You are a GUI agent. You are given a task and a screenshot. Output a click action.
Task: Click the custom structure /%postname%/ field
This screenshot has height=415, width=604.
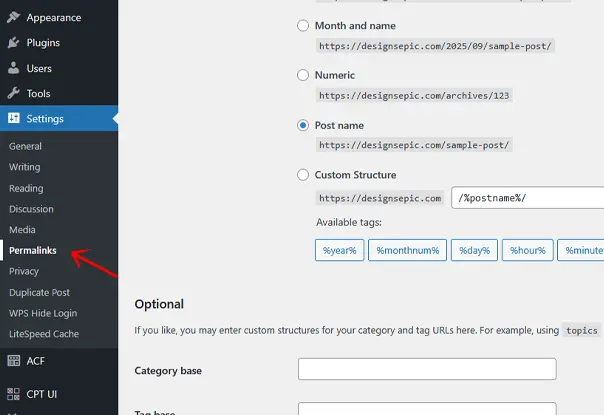click(x=527, y=198)
